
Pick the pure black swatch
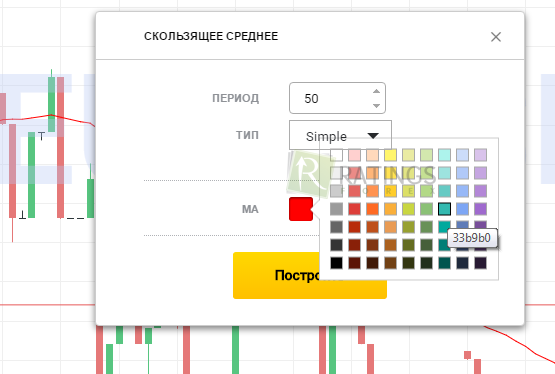[336, 263]
